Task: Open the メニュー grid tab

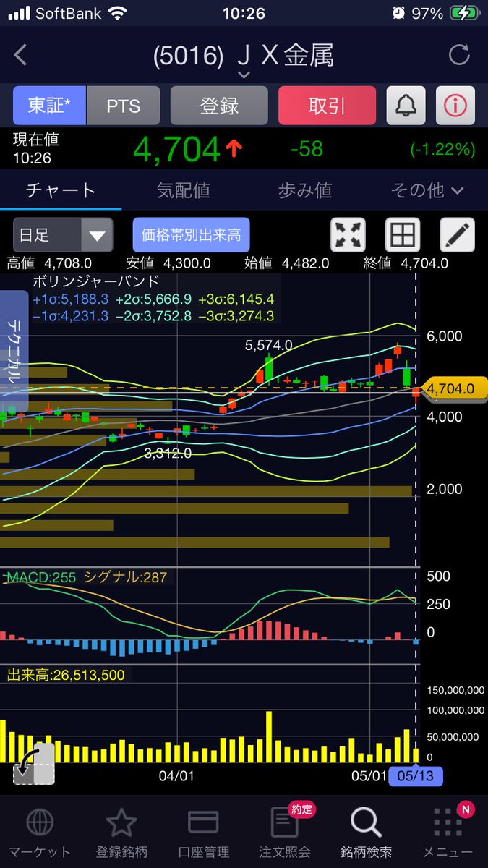Action: (x=448, y=833)
